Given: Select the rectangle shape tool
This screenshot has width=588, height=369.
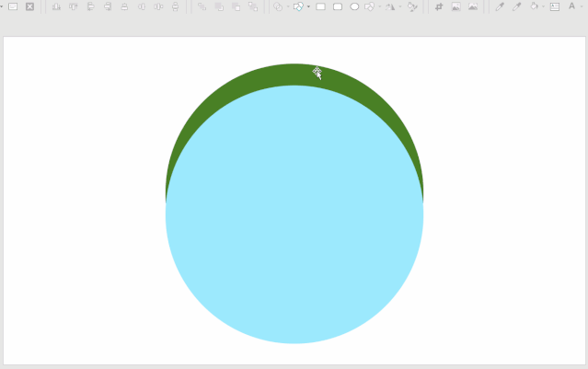Looking at the screenshot, I should tap(321, 6).
